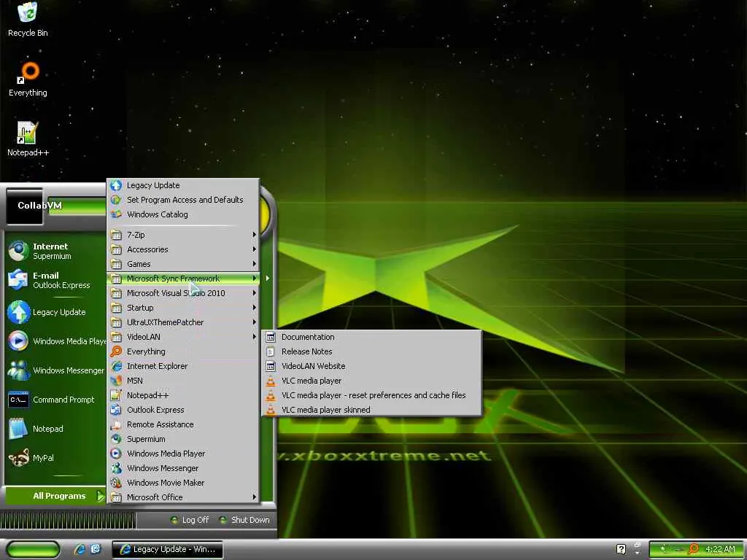747x560 pixels.
Task: Click the All Programs button
Action: [x=55, y=496]
